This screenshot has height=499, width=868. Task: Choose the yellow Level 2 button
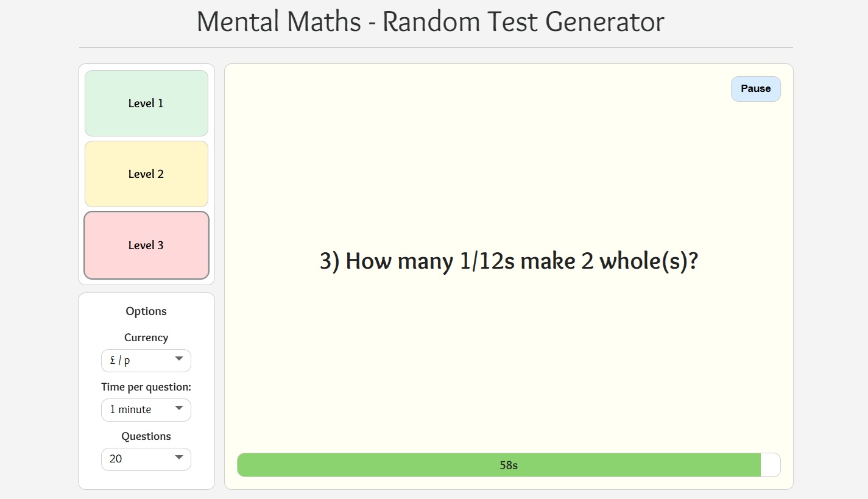146,174
